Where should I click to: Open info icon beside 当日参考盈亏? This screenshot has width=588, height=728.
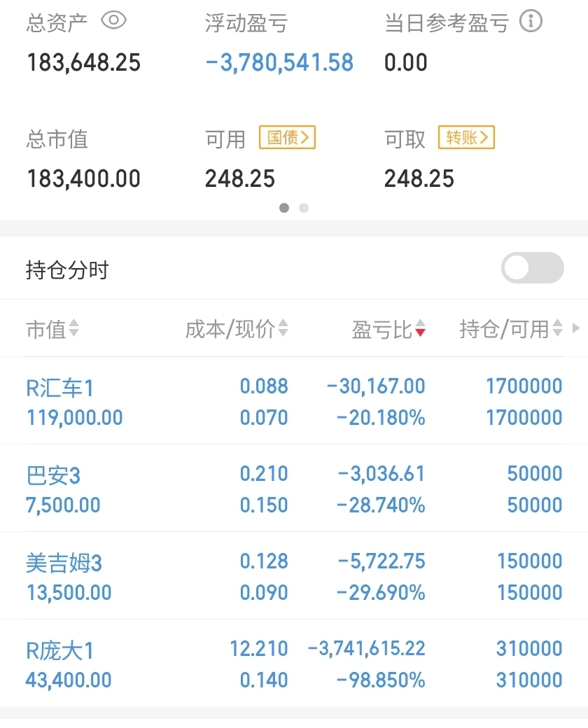(531, 22)
